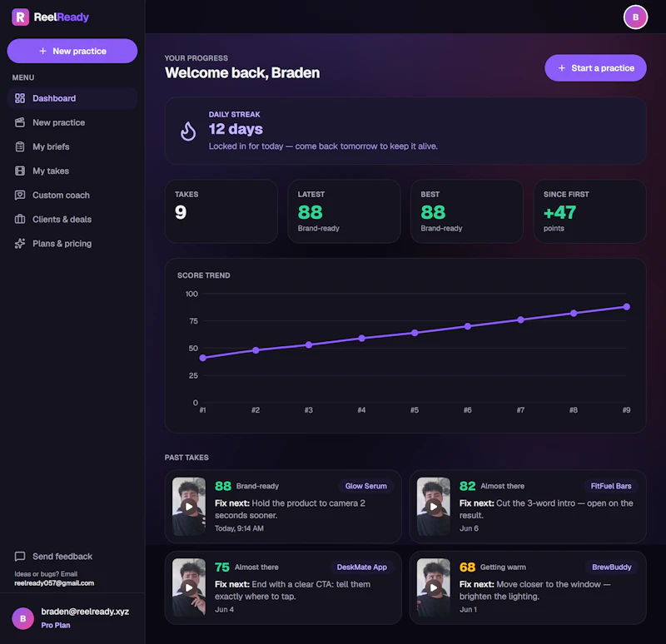Open Clients & deals page
The image size is (666, 644).
point(72,219)
